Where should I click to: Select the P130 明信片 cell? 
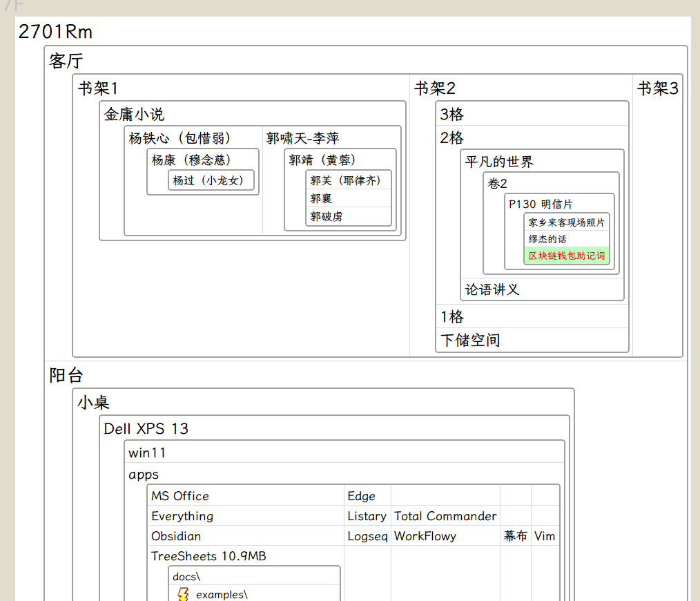click(541, 204)
